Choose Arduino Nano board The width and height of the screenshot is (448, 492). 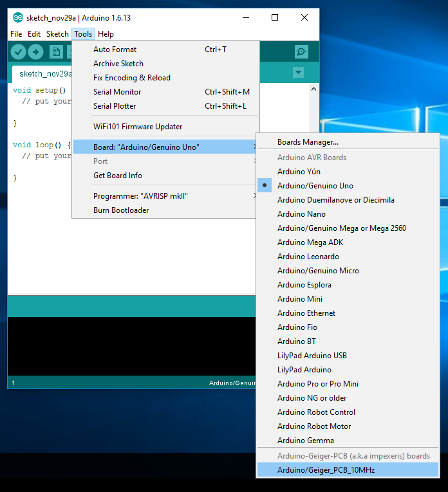click(348, 214)
